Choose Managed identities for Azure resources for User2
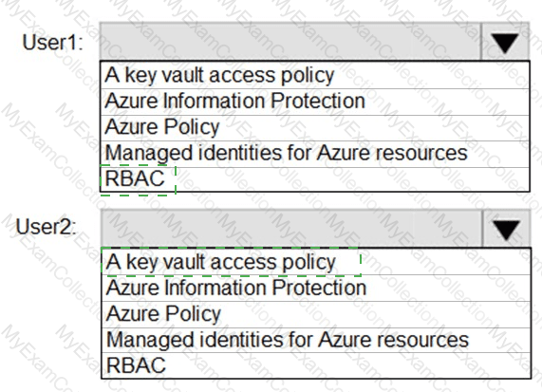This screenshot has height=392, width=542. coord(316,340)
